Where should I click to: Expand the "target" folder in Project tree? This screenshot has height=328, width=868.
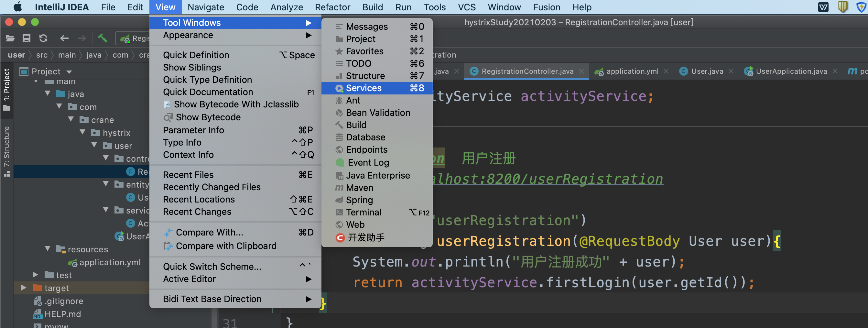tap(24, 288)
